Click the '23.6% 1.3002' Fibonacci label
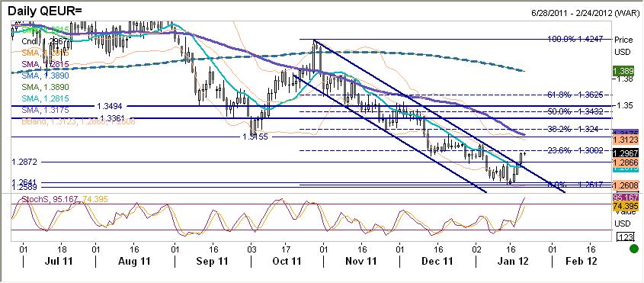644x283 pixels. 575,150
